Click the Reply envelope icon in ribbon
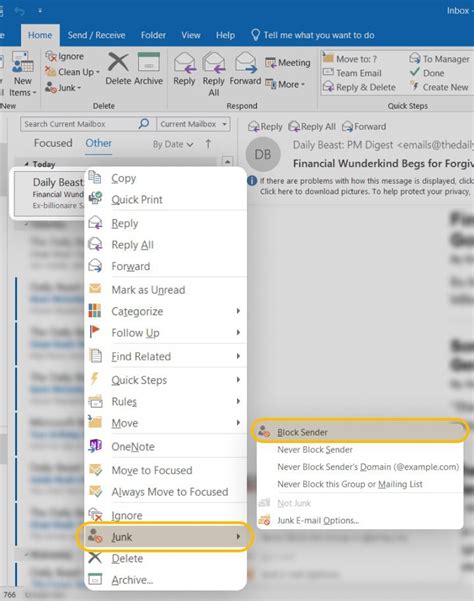 coord(184,62)
